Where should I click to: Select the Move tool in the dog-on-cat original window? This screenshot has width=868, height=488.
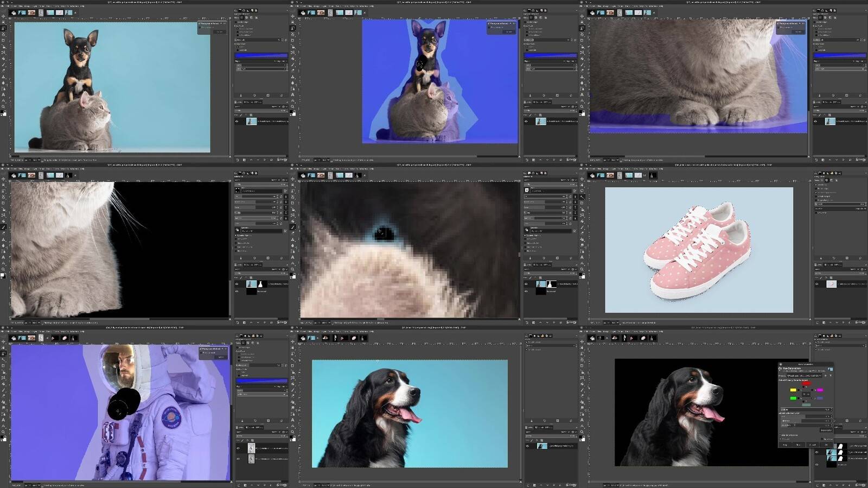tap(3, 16)
